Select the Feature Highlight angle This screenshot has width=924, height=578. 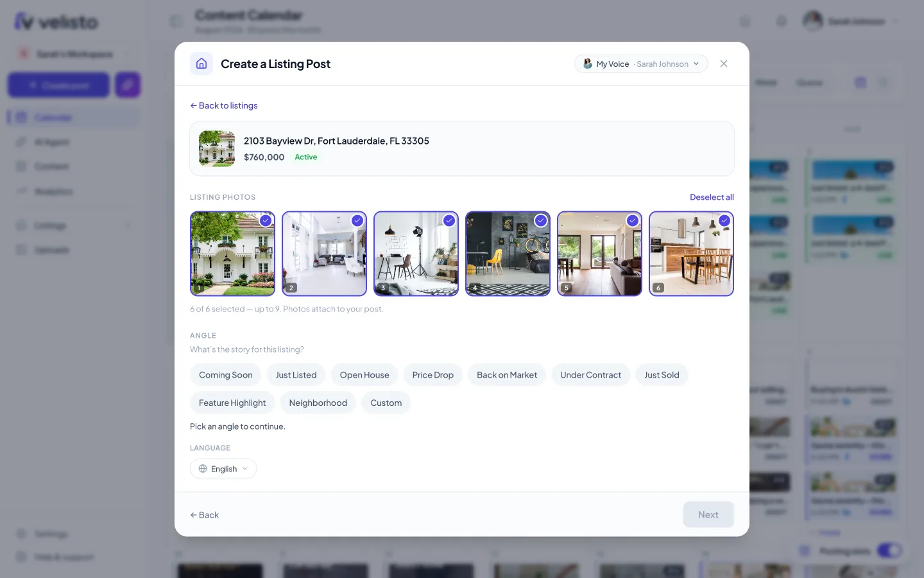pos(232,403)
